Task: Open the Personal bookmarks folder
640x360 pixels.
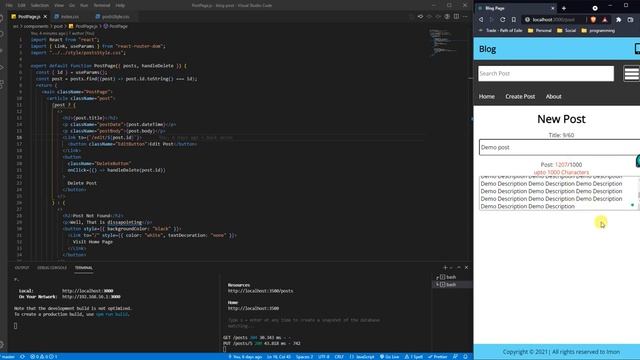Action: 540,31
